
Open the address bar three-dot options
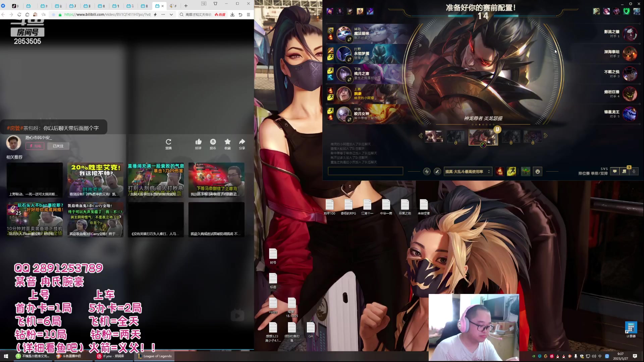(163, 14)
